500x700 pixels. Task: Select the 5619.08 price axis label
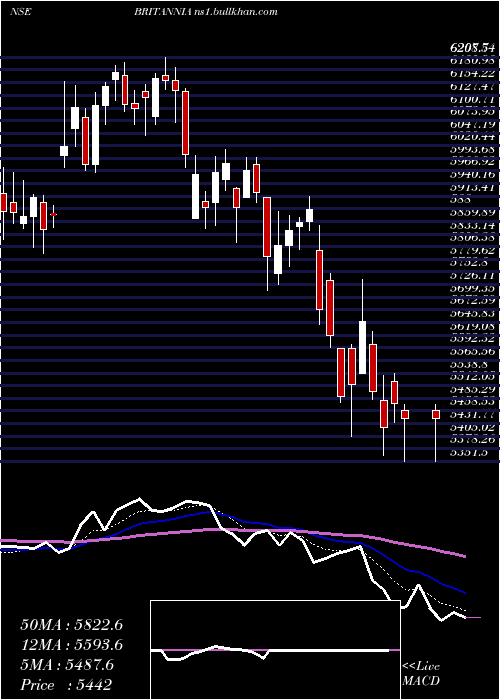pos(473,325)
